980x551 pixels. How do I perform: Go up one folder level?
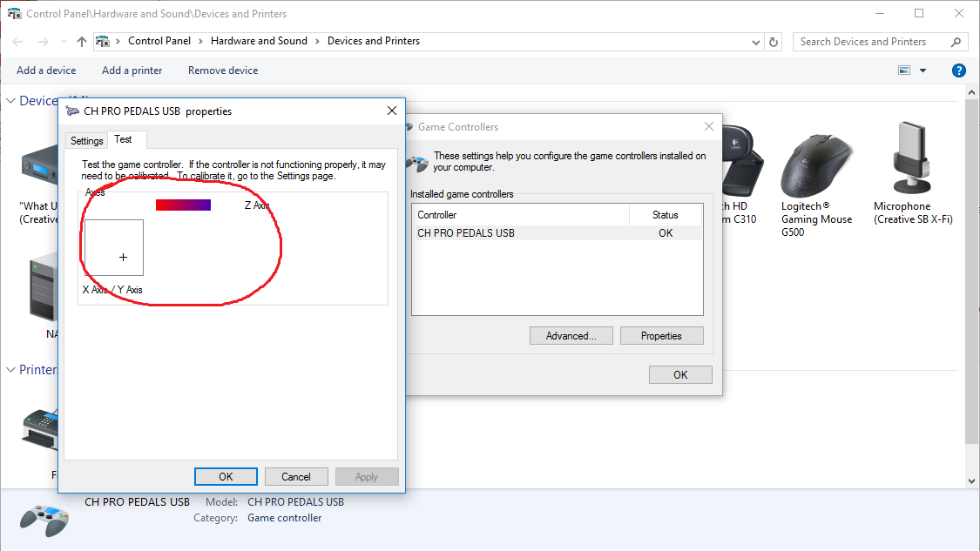[81, 42]
